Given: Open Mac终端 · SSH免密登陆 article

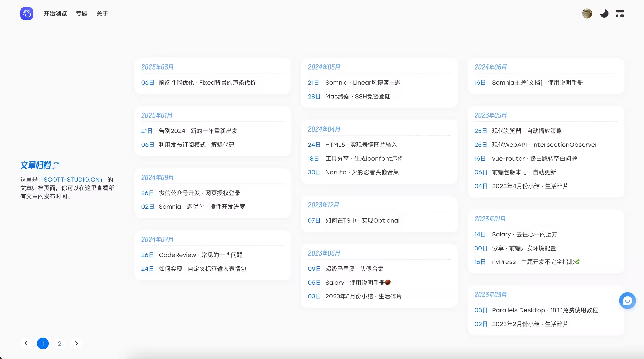Looking at the screenshot, I should [357, 96].
